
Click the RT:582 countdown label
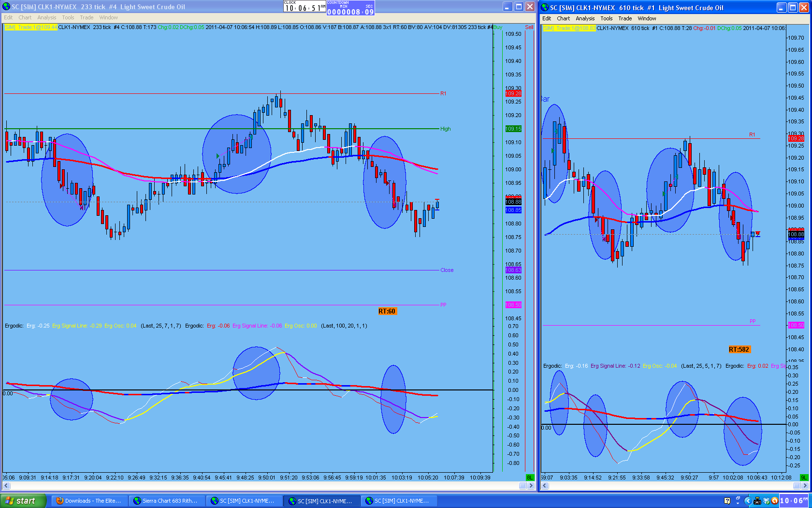tap(739, 349)
